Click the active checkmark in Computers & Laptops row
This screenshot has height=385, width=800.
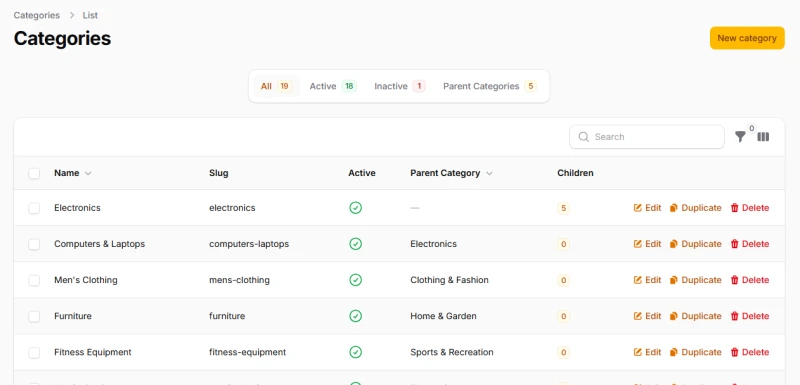[356, 244]
